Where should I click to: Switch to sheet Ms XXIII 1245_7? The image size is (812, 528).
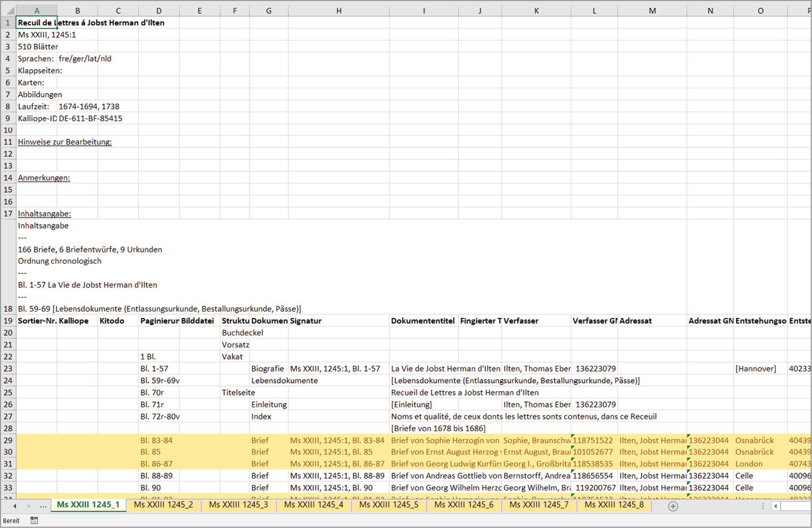pyautogui.click(x=538, y=505)
